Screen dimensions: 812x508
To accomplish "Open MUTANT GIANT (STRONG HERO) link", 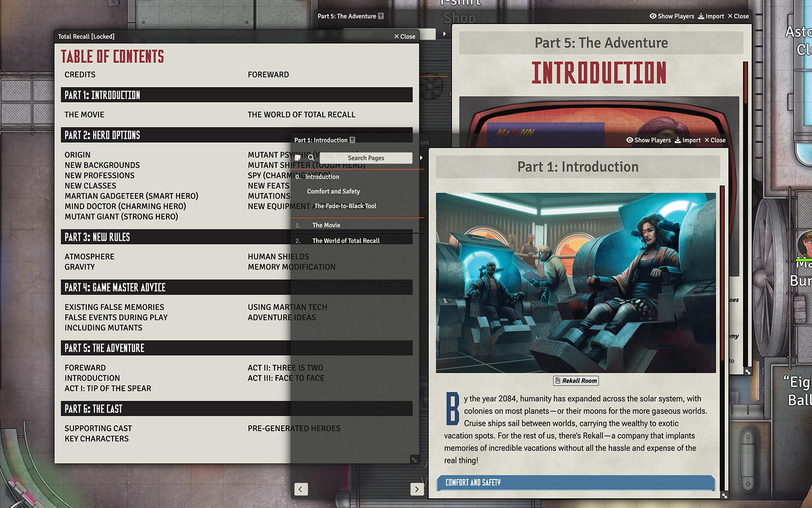I will [x=121, y=216].
